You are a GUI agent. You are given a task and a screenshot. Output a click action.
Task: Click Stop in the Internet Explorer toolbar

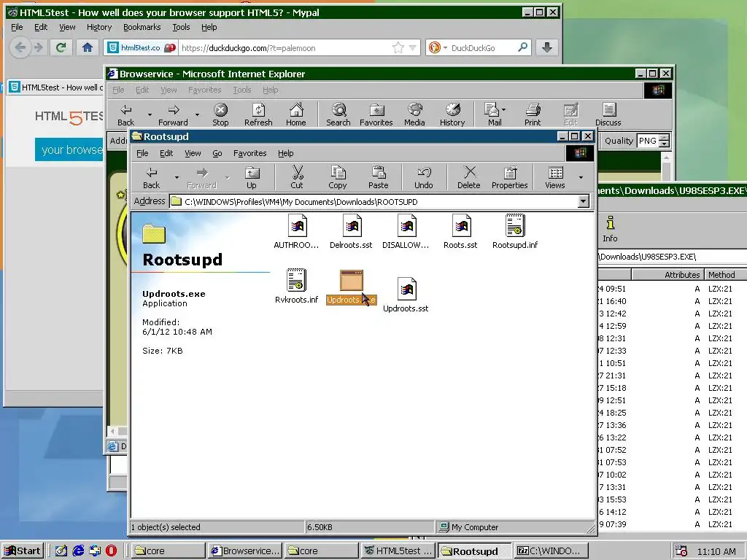220,114
